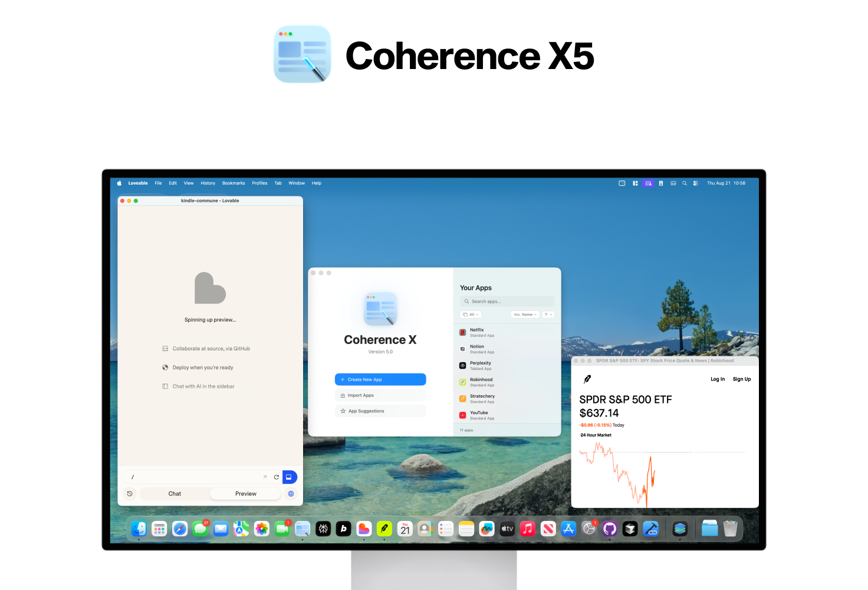
Task: Open the Window menu
Action: tap(297, 183)
